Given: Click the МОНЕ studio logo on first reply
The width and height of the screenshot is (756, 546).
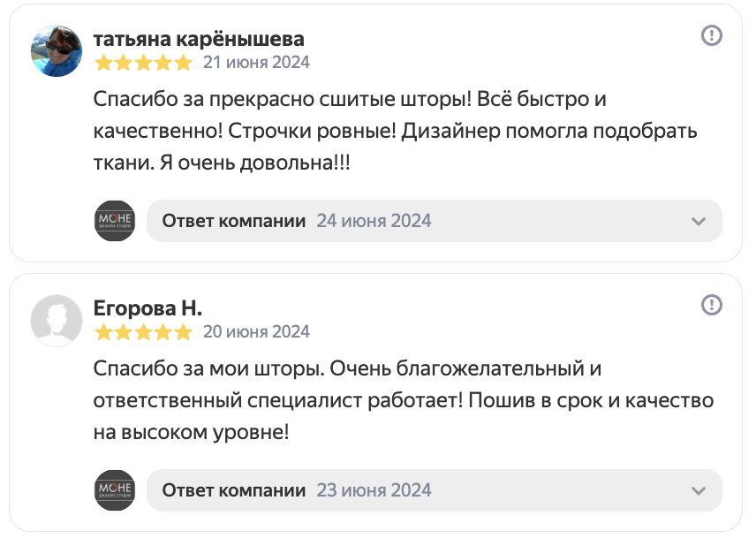Looking at the screenshot, I should point(114,220).
